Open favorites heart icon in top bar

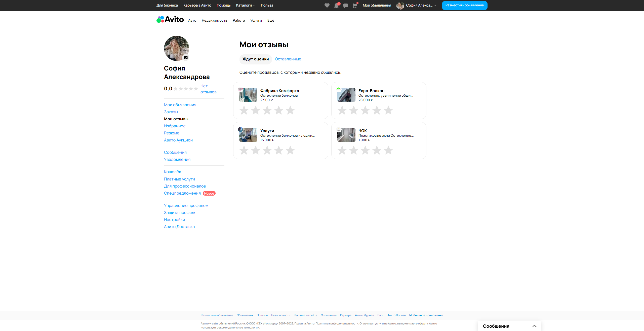coord(327,6)
